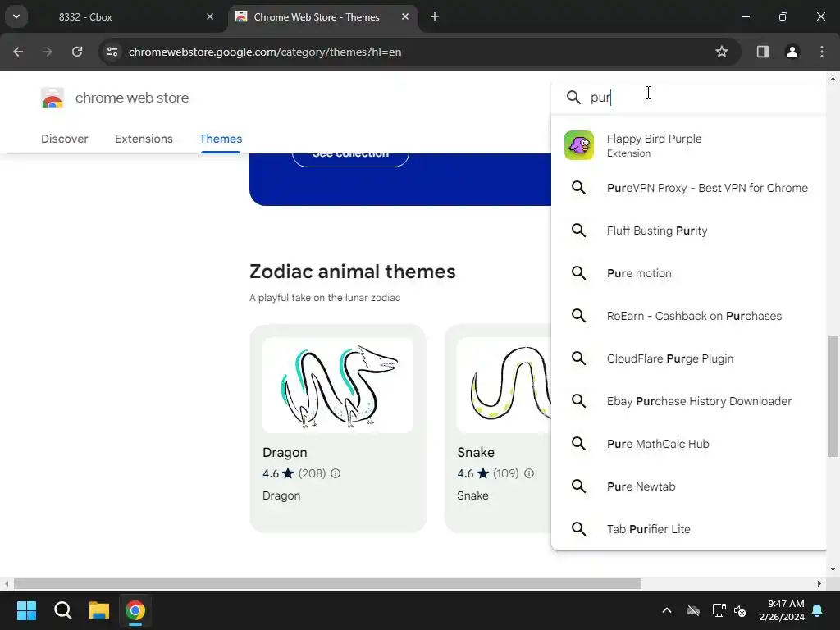Click the Chrome Web Store logo icon
840x630 pixels.
tap(52, 98)
